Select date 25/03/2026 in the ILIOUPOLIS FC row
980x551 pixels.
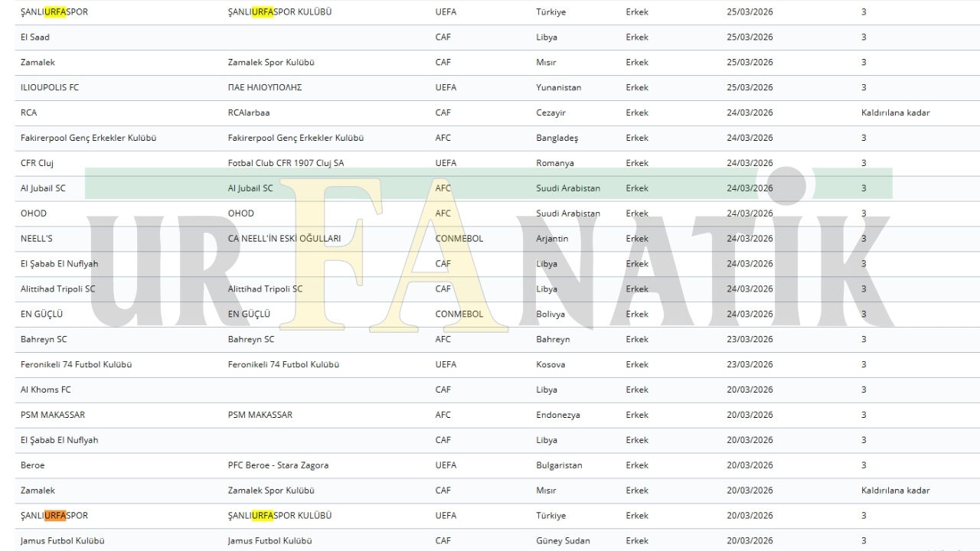[750, 87]
